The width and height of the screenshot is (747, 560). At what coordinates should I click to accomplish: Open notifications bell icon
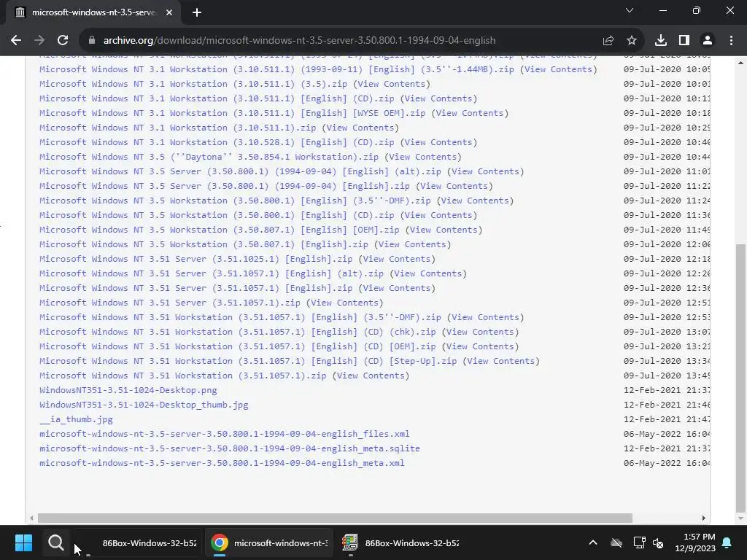727,542
